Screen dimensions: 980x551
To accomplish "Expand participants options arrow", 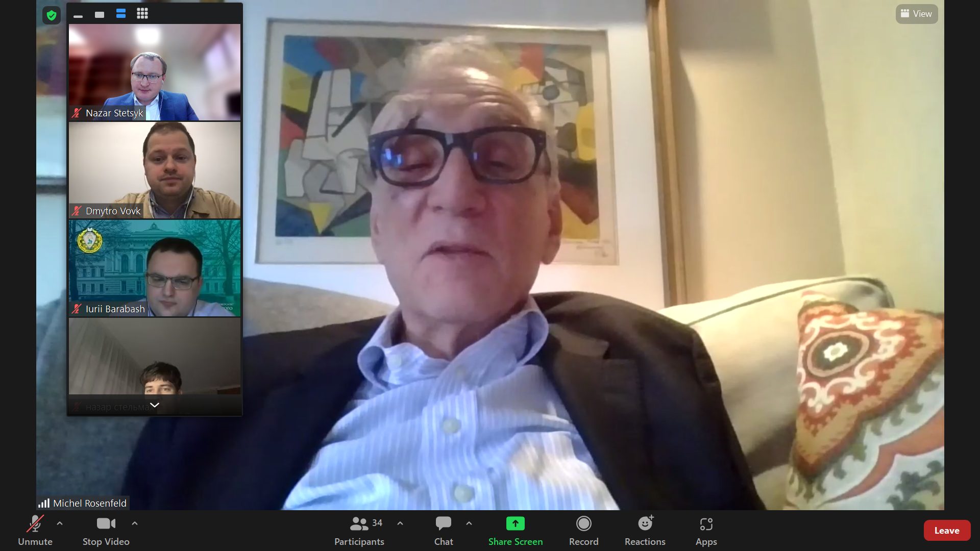I will [400, 523].
